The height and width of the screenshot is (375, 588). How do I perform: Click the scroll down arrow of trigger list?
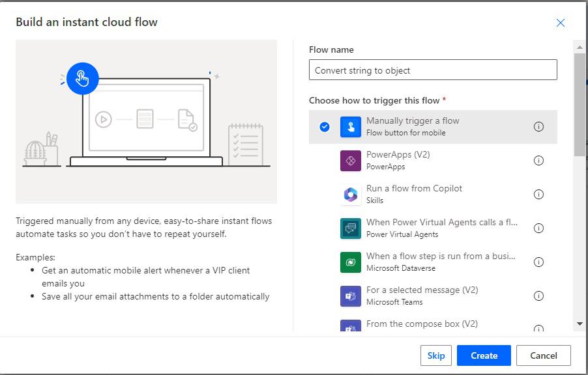[x=580, y=324]
